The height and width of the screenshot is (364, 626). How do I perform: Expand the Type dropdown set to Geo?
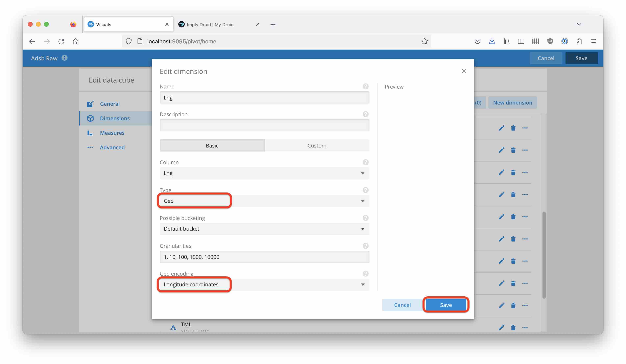coord(264,201)
